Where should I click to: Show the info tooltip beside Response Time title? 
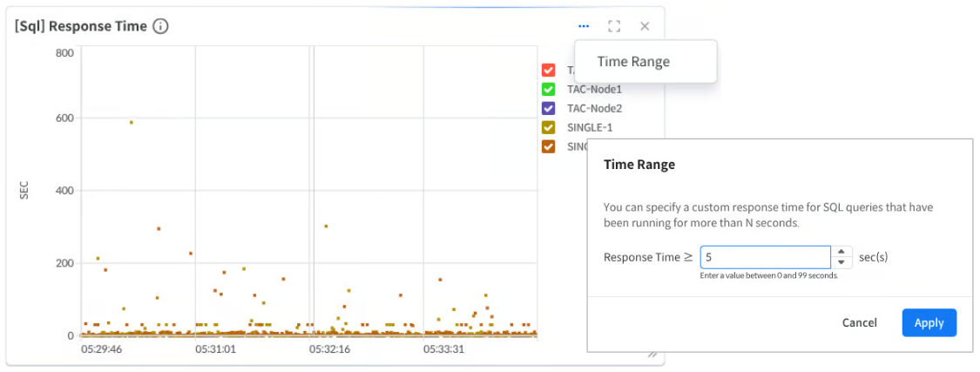160,26
